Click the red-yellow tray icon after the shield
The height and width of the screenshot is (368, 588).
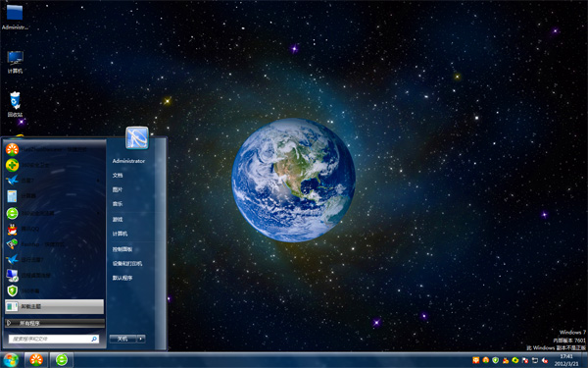[506, 360]
